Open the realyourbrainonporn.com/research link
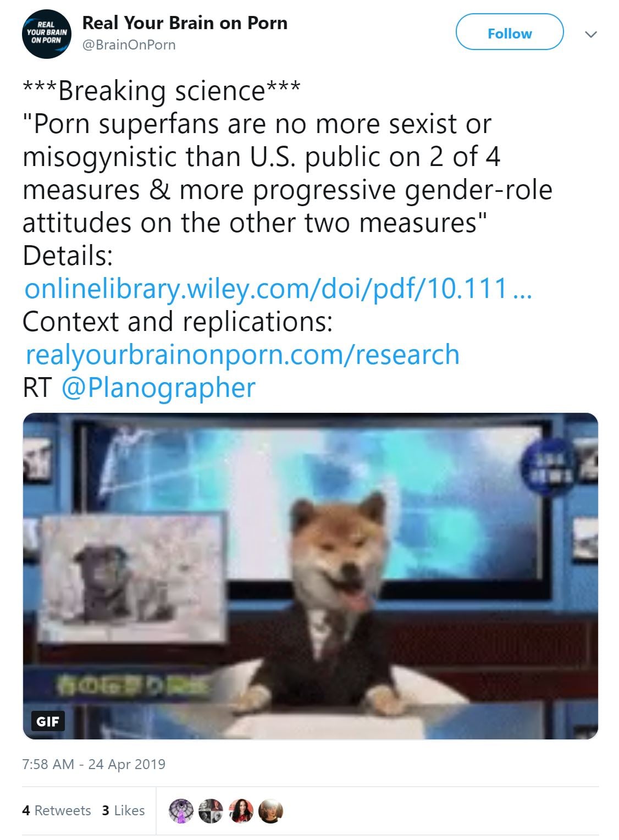The height and width of the screenshot is (840, 619). [242, 354]
